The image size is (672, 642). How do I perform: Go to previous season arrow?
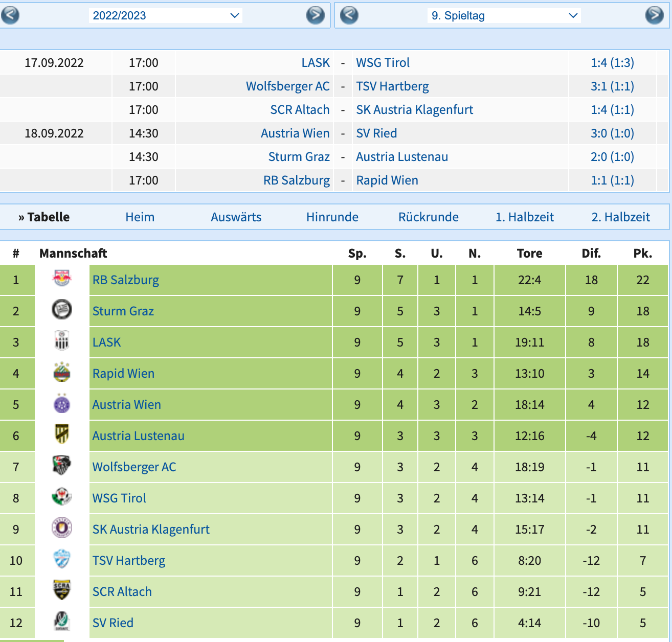(x=10, y=15)
